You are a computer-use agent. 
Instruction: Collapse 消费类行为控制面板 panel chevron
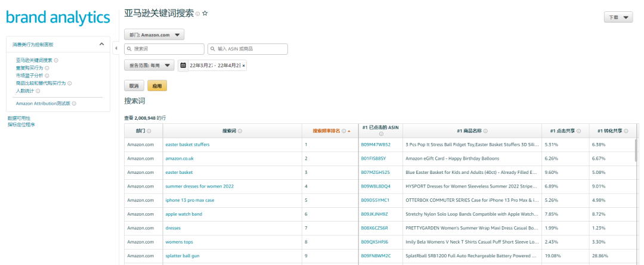click(102, 44)
